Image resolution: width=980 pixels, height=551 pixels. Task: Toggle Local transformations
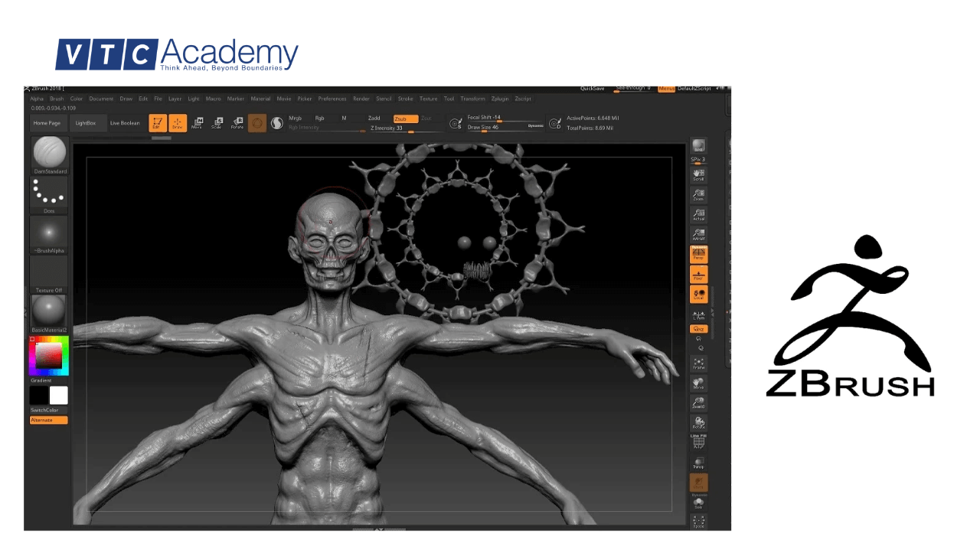pyautogui.click(x=698, y=295)
